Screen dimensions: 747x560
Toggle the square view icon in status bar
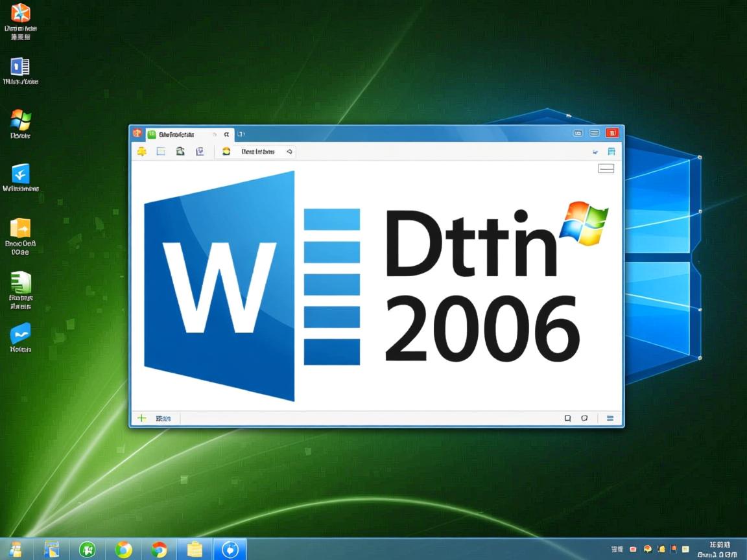(567, 419)
